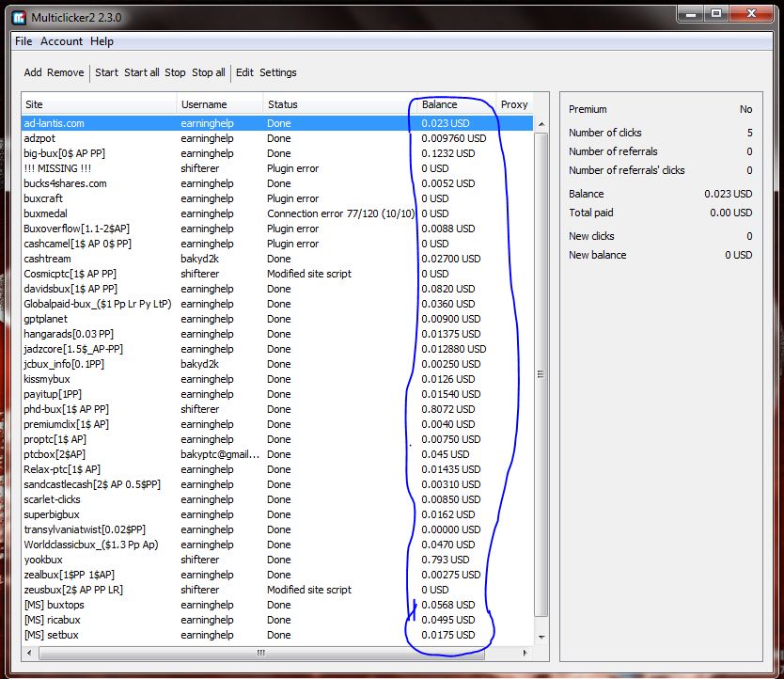Screen dimensions: 784x679
Task: Select the !!! MISSING !!! row
Action: (277, 168)
